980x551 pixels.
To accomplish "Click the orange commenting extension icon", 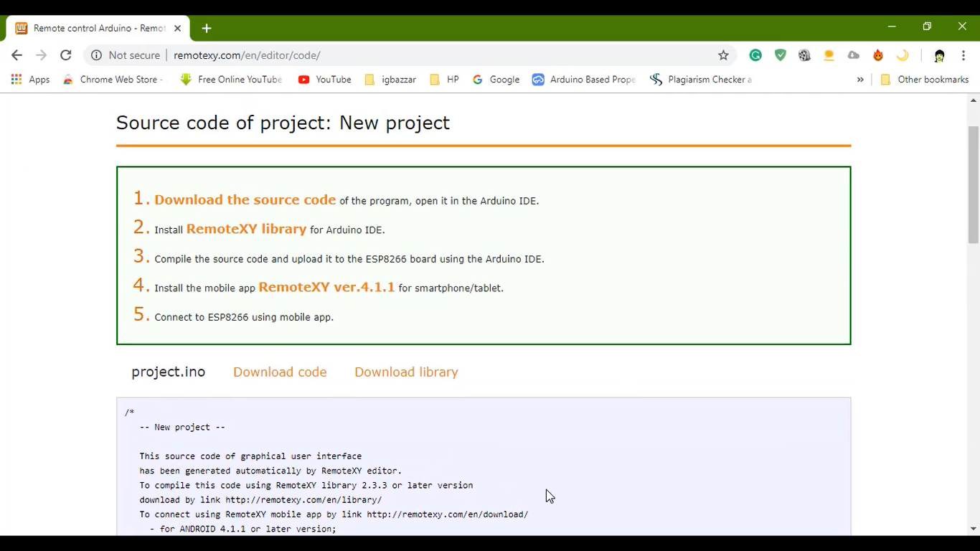I will tap(829, 55).
